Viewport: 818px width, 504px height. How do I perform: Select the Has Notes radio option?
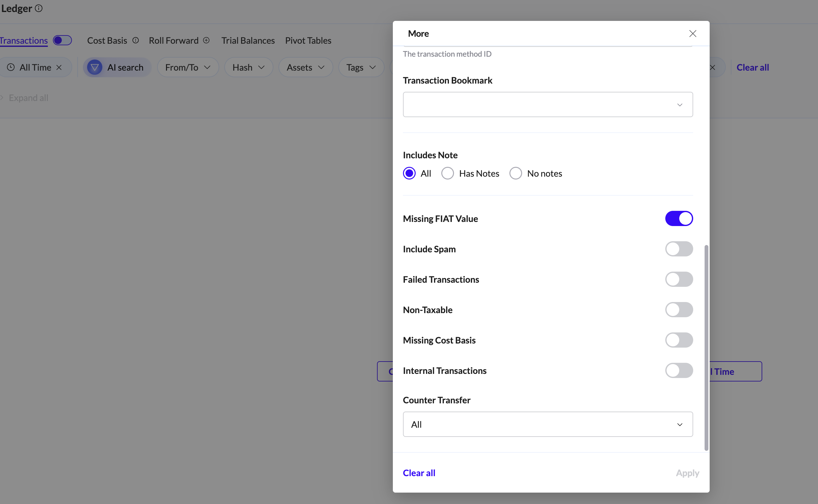448,173
